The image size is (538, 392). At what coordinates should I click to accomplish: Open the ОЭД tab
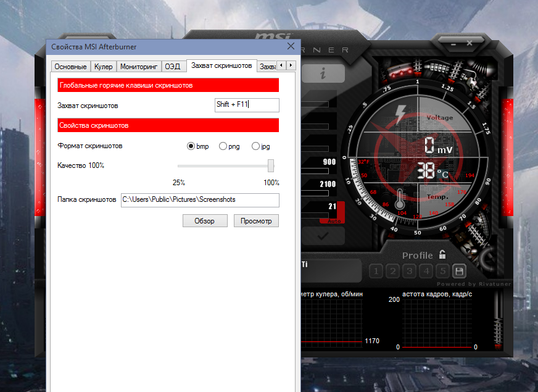tap(172, 67)
